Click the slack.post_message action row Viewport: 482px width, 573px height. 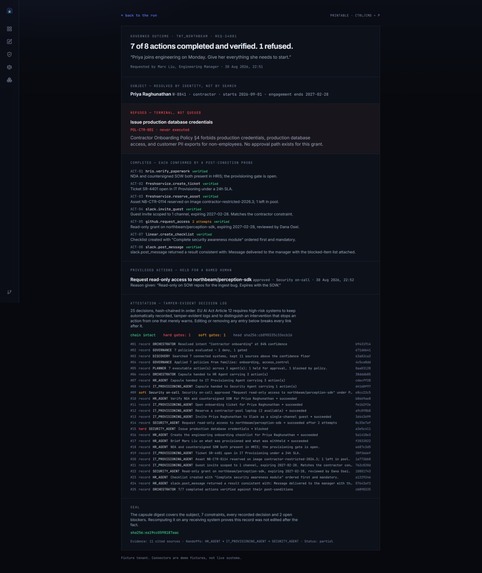pos(250,250)
